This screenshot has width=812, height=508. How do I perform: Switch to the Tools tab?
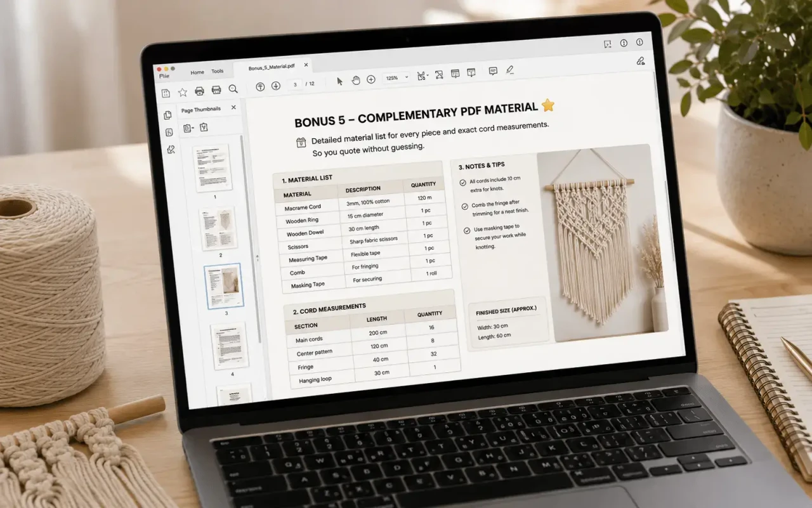(x=218, y=72)
